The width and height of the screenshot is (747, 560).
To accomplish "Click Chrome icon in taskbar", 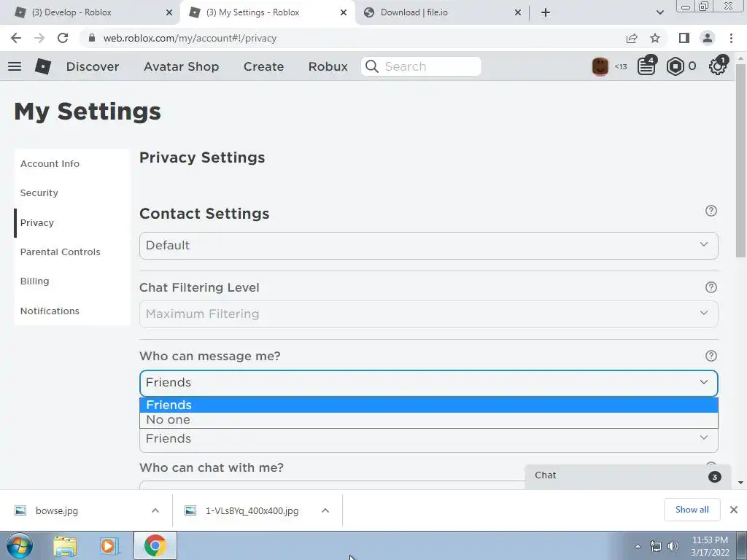I will coord(155,545).
